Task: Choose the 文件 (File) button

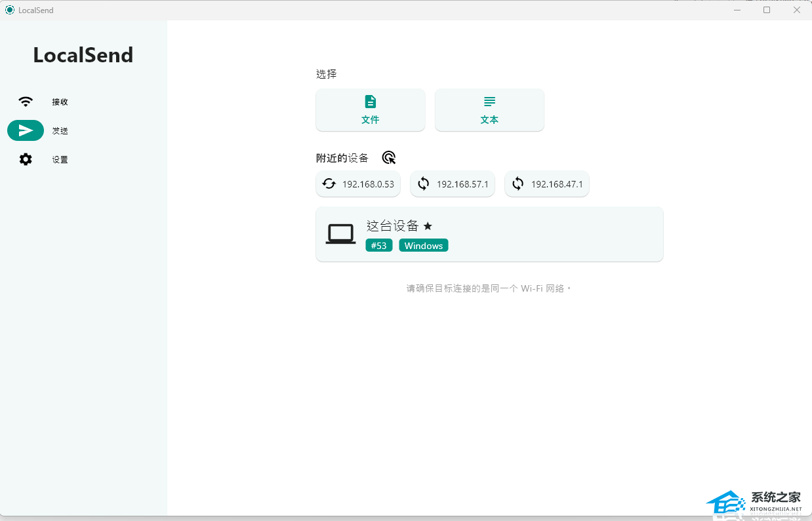Action: click(371, 110)
